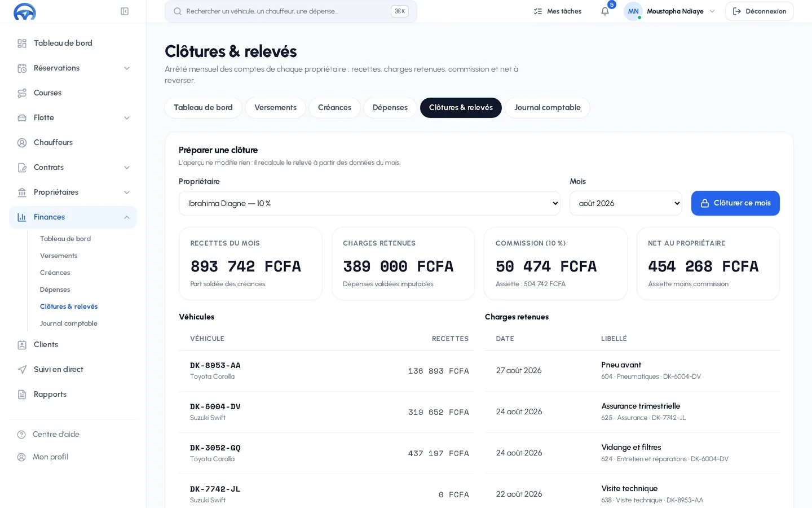Click the Réservations calendar icon
Viewport: 812px width, 508px height.
coord(22,68)
